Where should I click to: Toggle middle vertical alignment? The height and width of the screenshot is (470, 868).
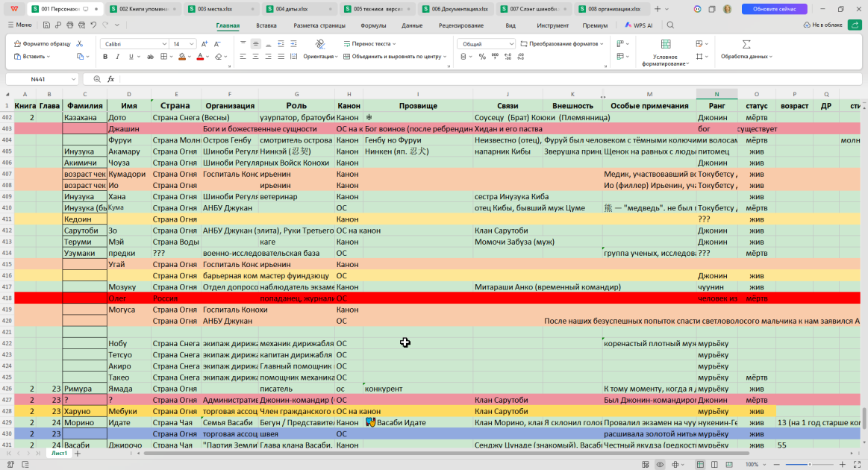point(255,43)
